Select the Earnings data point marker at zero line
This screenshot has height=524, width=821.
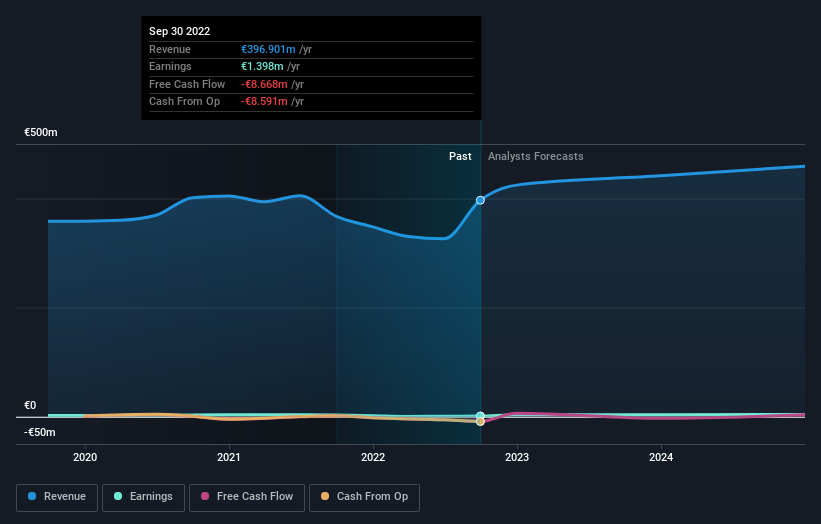pyautogui.click(x=480, y=416)
